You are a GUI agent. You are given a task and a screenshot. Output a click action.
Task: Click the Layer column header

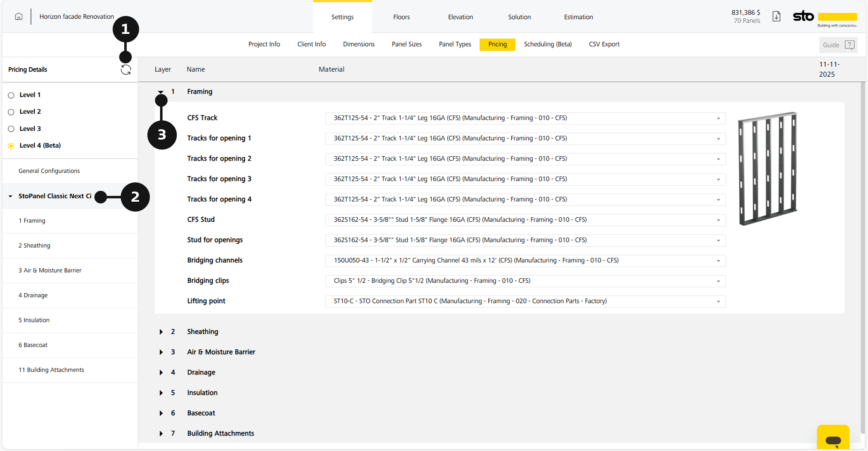pos(163,69)
